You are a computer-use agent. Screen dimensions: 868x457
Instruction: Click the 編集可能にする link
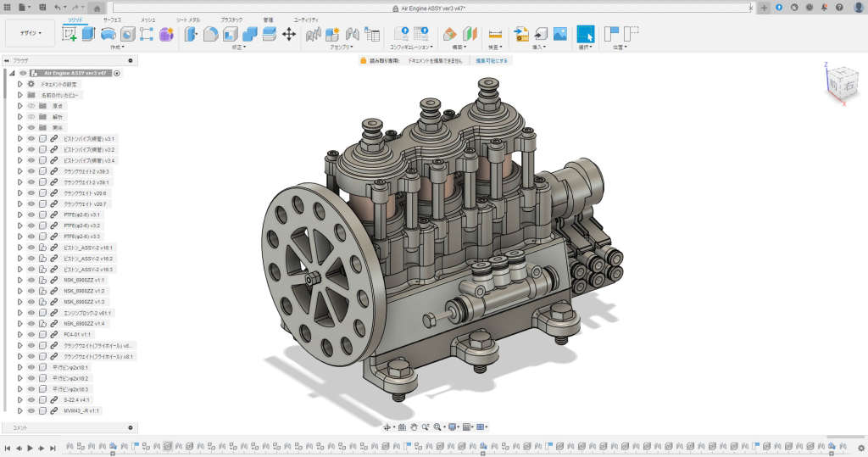[x=492, y=61]
